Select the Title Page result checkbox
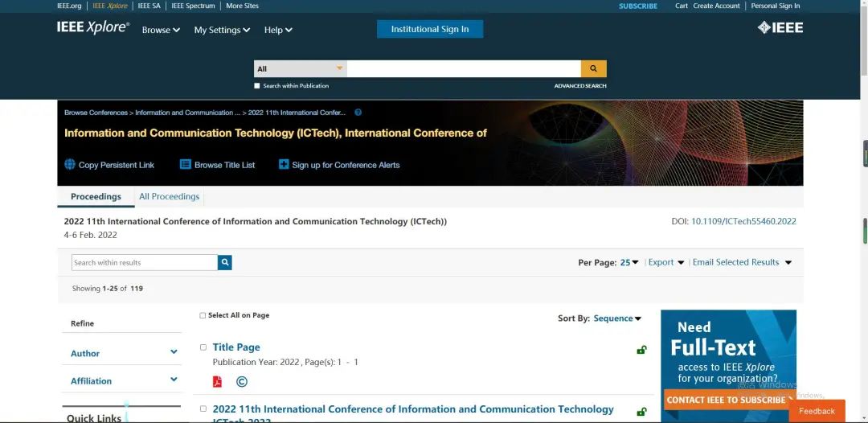 [x=203, y=347]
